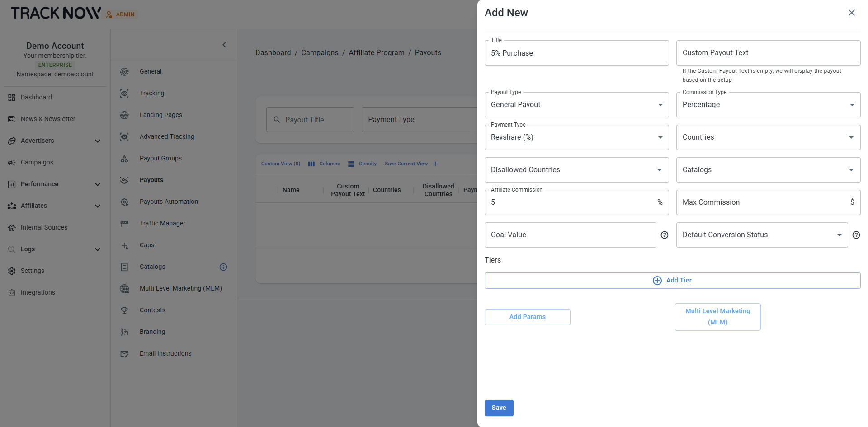Click the Add Params button
The image size is (868, 427).
(527, 317)
